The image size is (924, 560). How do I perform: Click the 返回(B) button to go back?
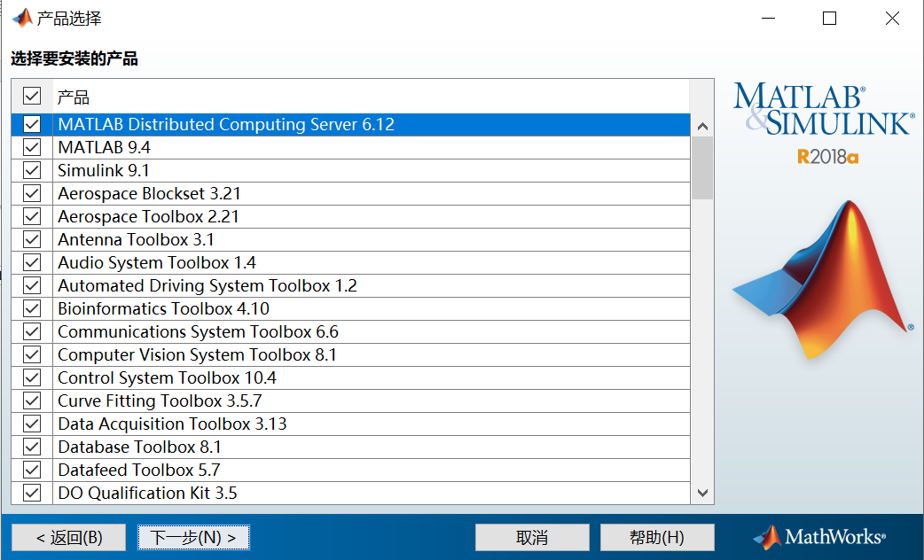pos(68,537)
